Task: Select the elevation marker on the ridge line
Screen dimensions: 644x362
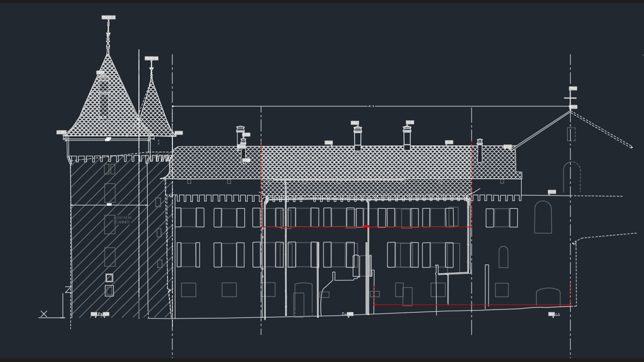Action: [x=328, y=143]
